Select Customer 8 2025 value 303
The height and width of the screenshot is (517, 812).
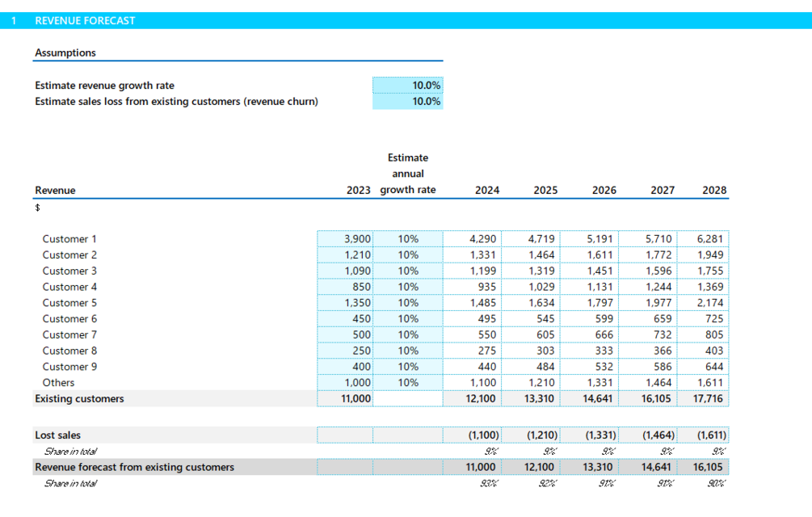(531, 351)
